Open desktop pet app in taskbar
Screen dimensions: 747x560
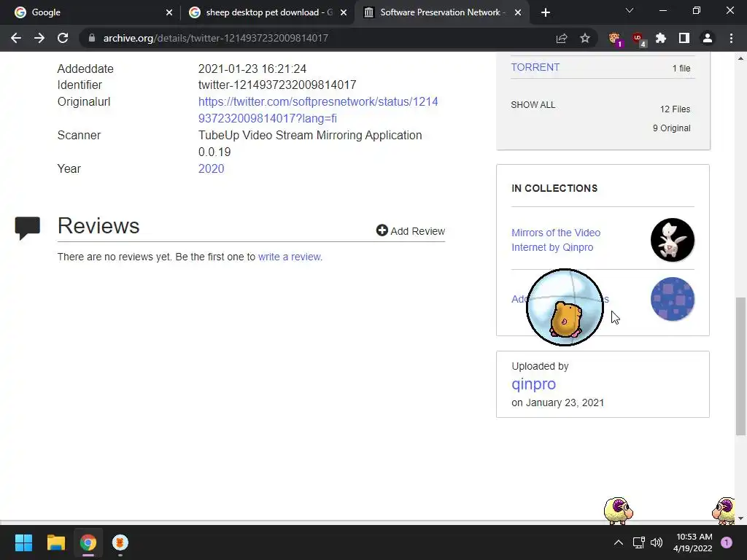tap(120, 542)
